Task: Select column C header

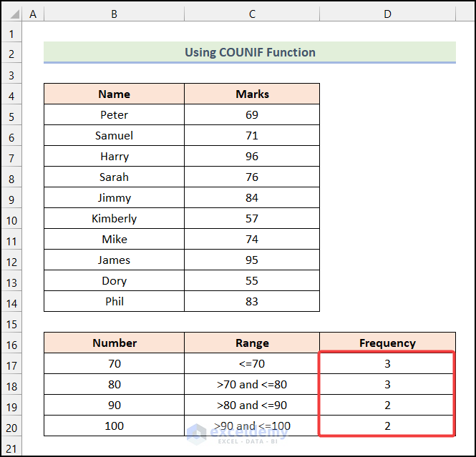Action: click(252, 14)
